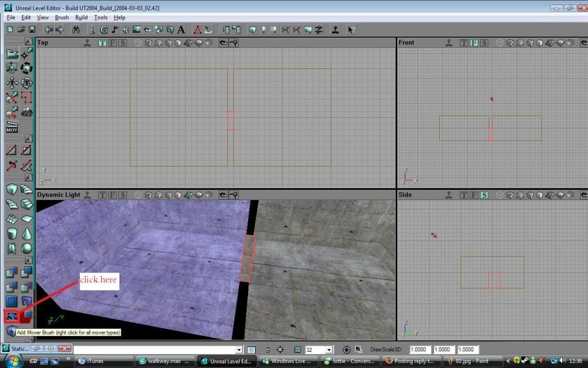Pick the Cylinder brush builder
The image size is (588, 368).
click(11, 233)
